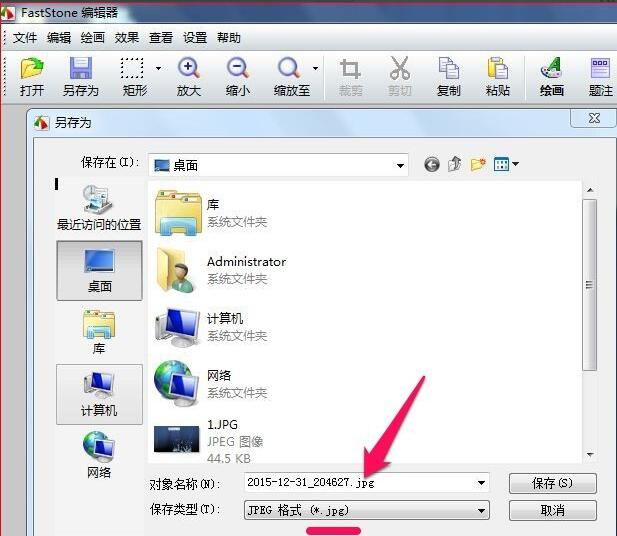Select Network (网络) in the places sidebar
This screenshot has height=536, width=617.
tap(99, 455)
